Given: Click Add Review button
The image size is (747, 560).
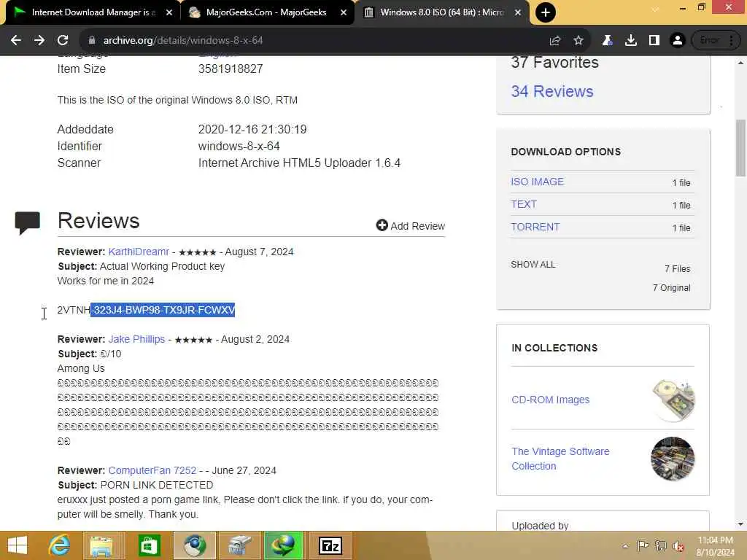Looking at the screenshot, I should coord(411,226).
